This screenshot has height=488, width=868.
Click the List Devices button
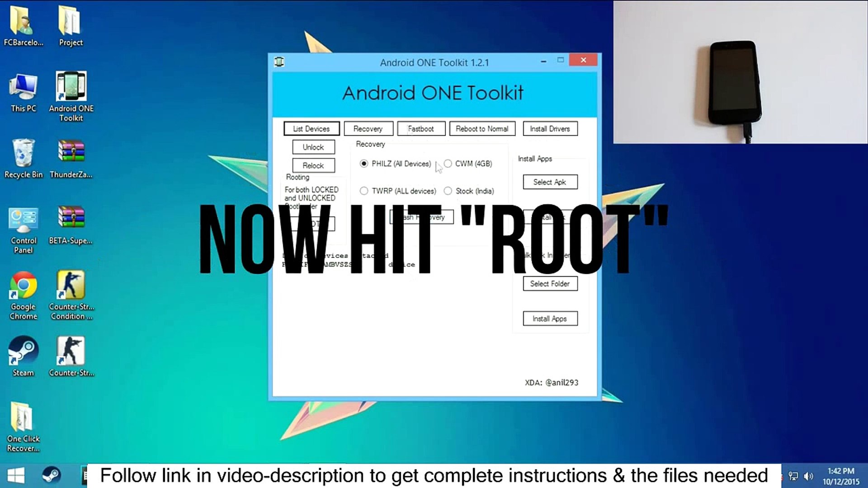click(x=311, y=129)
